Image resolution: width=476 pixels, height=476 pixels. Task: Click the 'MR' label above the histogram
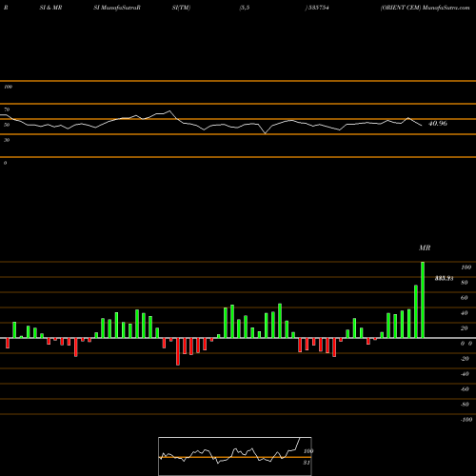(x=425, y=248)
